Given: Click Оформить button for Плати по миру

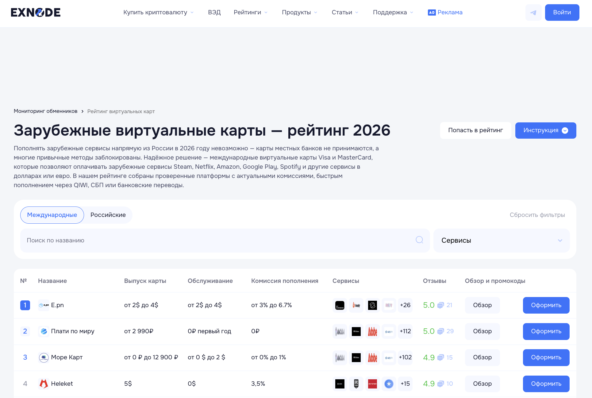Looking at the screenshot, I should (x=546, y=332).
